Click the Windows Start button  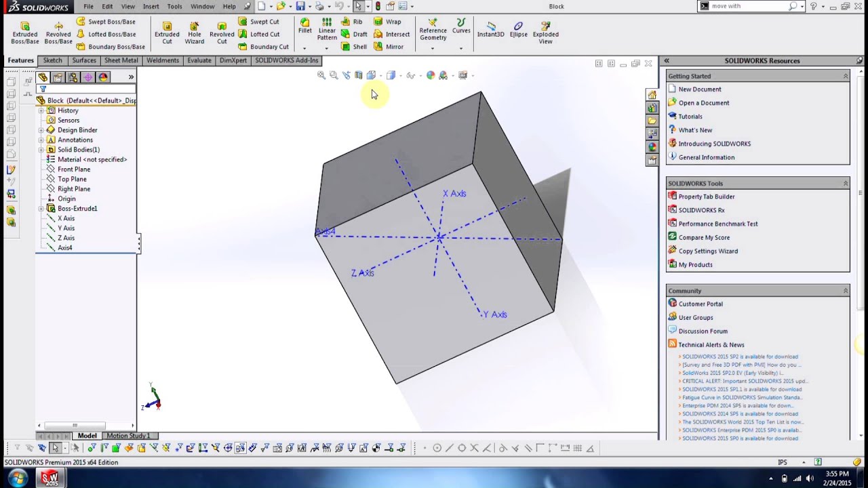(17, 479)
